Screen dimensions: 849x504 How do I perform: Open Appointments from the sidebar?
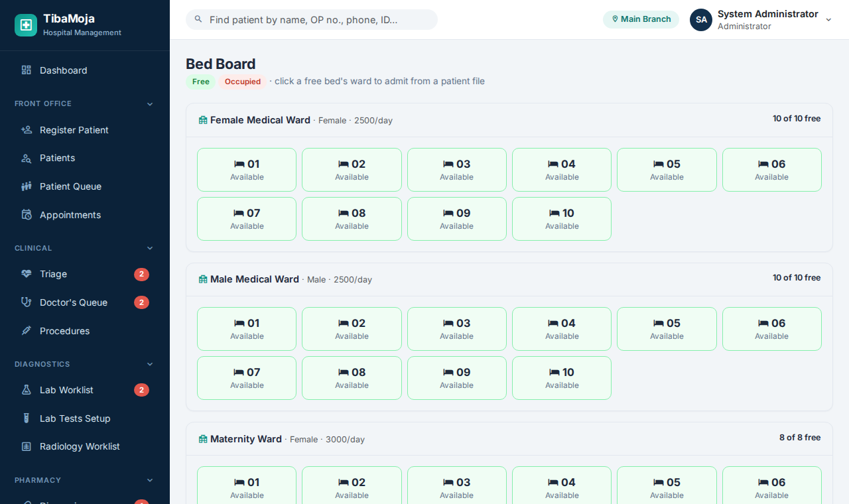(x=85, y=215)
